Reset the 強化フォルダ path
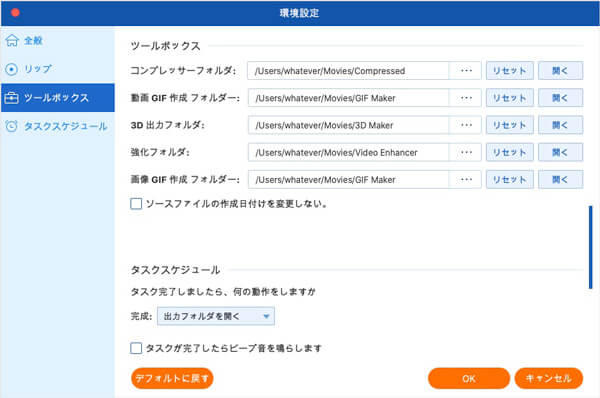Screen dimensions: 600x398 [510, 152]
